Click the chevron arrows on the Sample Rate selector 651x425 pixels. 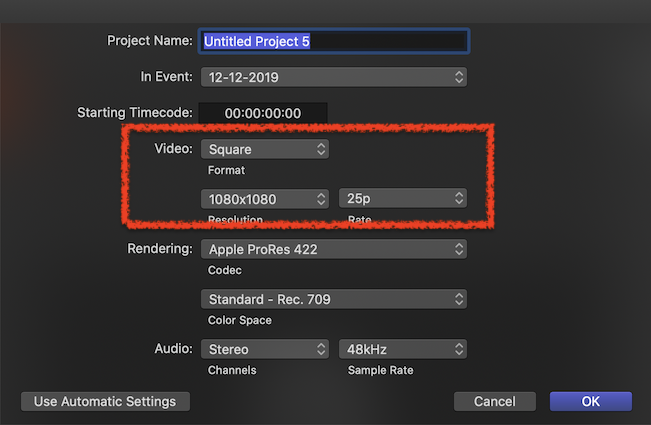click(x=459, y=349)
